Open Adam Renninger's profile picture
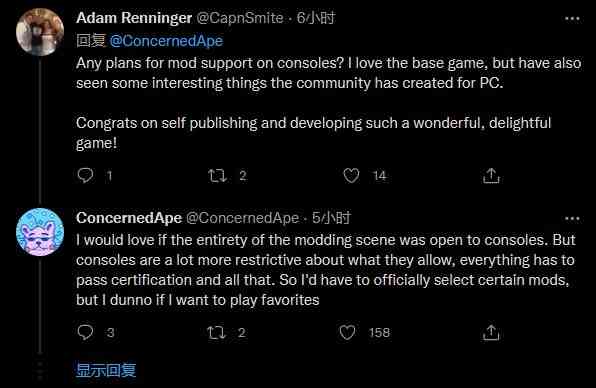Image resolution: width=596 pixels, height=388 pixels. [x=40, y=32]
